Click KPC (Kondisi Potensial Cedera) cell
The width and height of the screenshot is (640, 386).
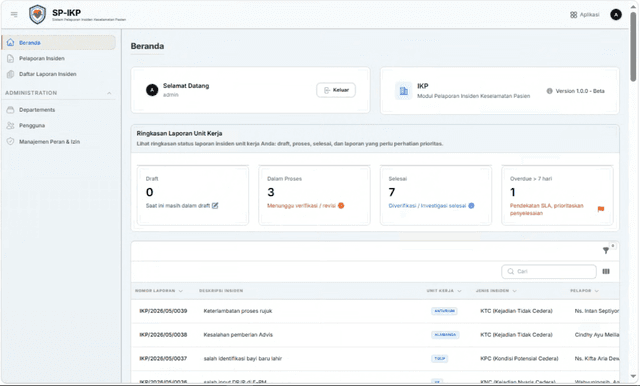(519, 358)
